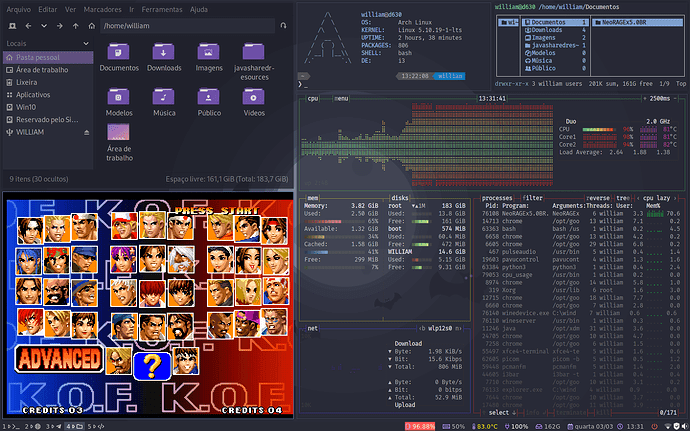Switch to workspace 3 telegram in i3bar
Image resolution: width=690 pixels, height=431 pixels.
coord(54,426)
